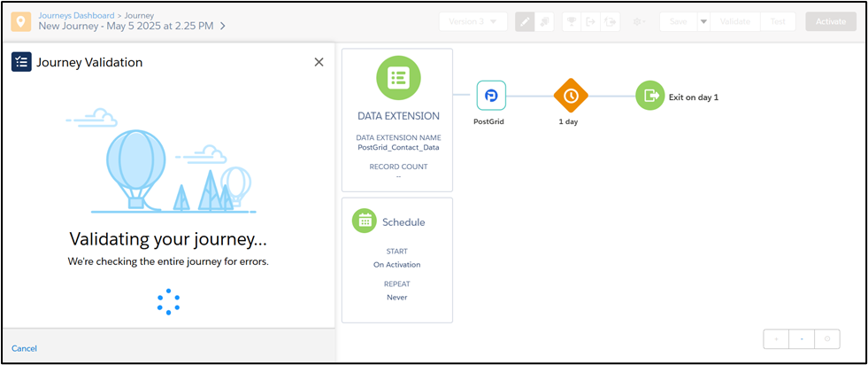This screenshot has height=365, width=868.
Task: Zoom out with the minus canvas button
Action: pos(802,339)
